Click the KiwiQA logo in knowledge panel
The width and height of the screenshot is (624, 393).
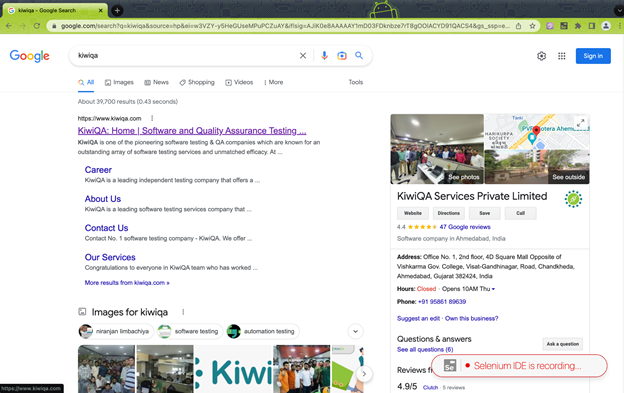click(x=573, y=199)
